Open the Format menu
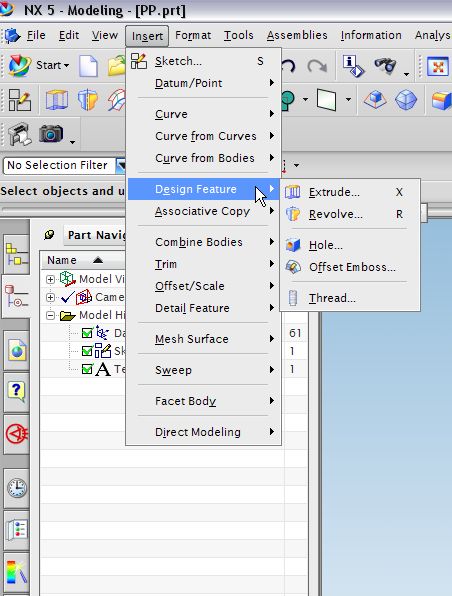Viewport: 452px width, 596px height. [x=193, y=35]
